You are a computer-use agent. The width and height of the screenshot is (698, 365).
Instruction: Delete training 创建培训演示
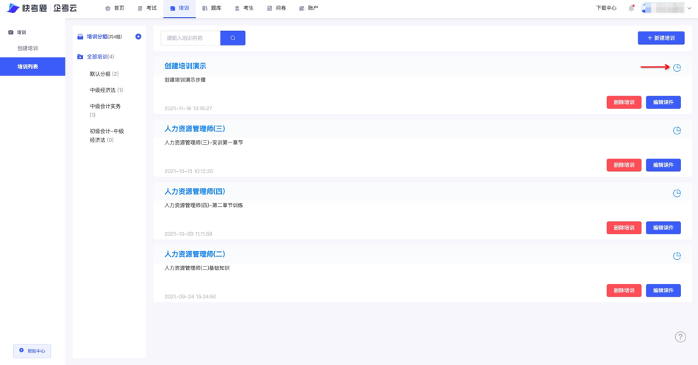[624, 102]
